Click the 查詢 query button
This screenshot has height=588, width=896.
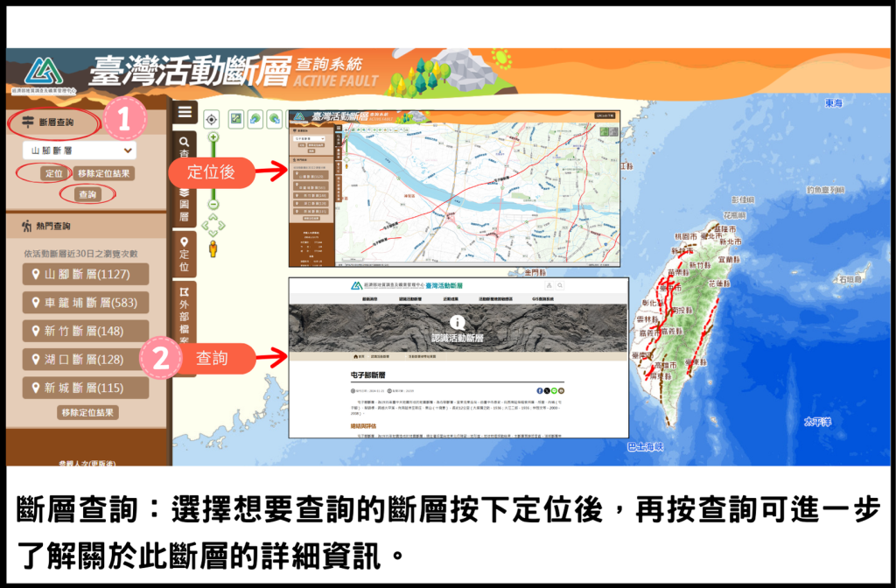click(x=87, y=194)
